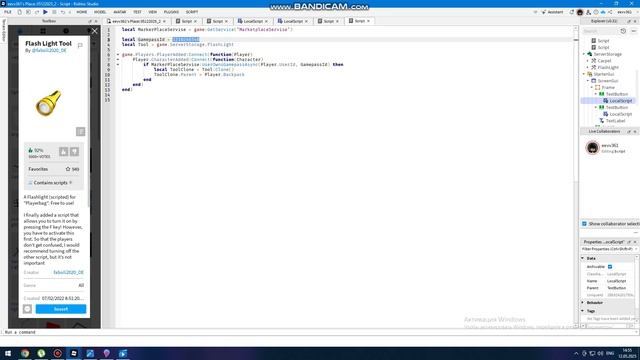The width and height of the screenshot is (640, 360).
Task: Collapse the StarterGui tree node
Action: [x=584, y=74]
